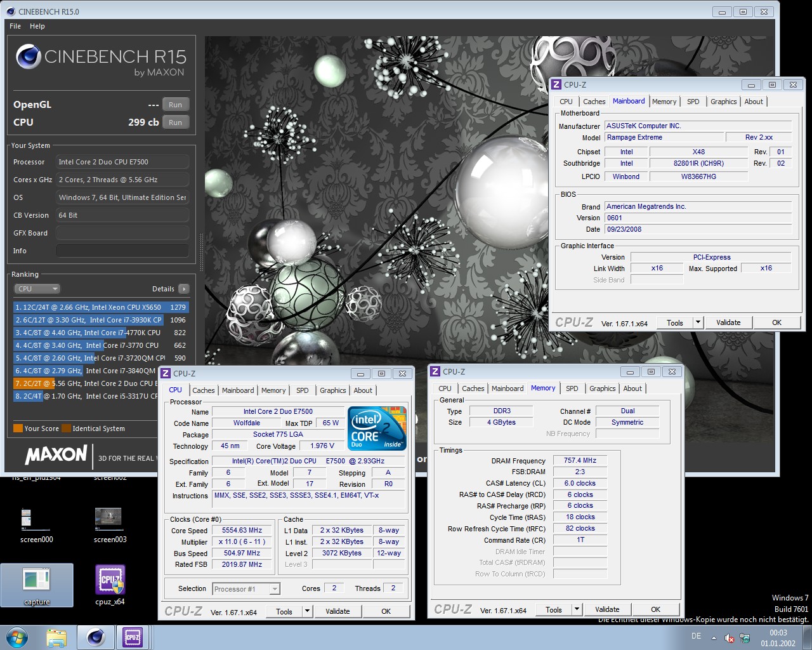
Task: Click the Info input field in CINEBENCH
Action: 122,251
